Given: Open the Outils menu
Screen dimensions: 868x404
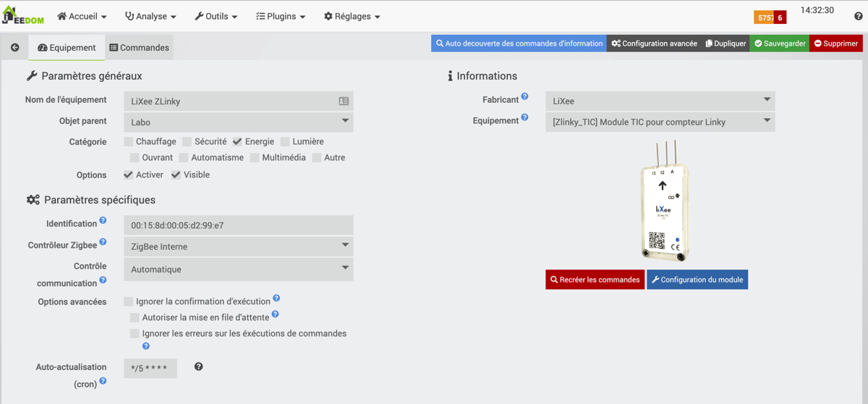Looking at the screenshot, I should 216,16.
